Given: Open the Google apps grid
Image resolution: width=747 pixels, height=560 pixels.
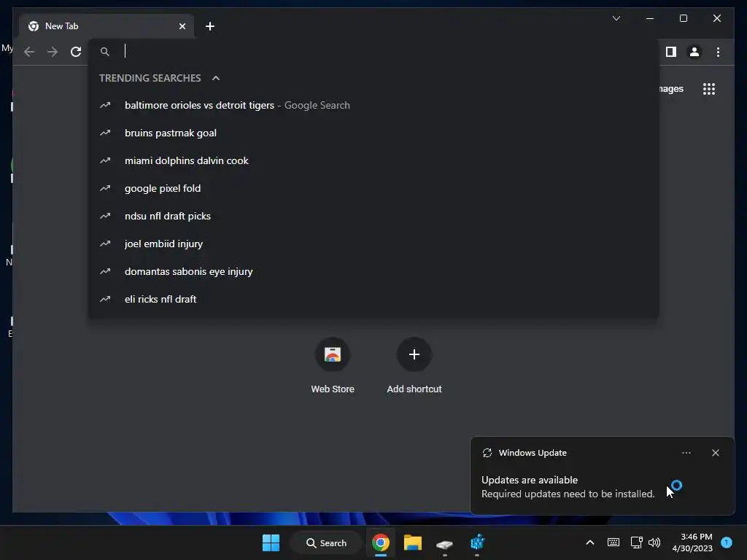Looking at the screenshot, I should [x=709, y=88].
